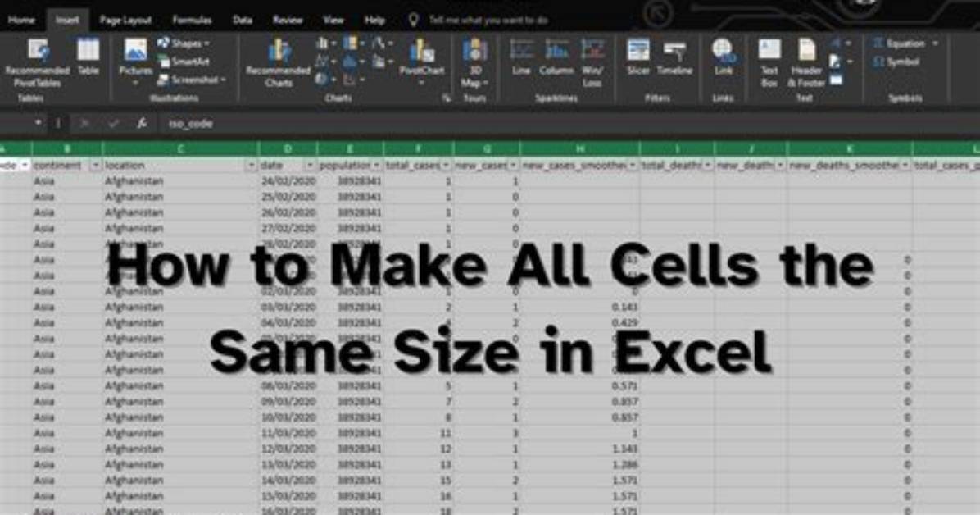The width and height of the screenshot is (980, 515).
Task: Open the Screenshot dropdown
Action: 191,80
